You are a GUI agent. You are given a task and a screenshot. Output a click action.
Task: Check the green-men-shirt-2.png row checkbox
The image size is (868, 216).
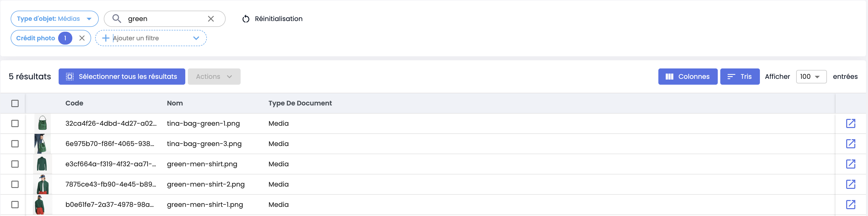(15, 184)
